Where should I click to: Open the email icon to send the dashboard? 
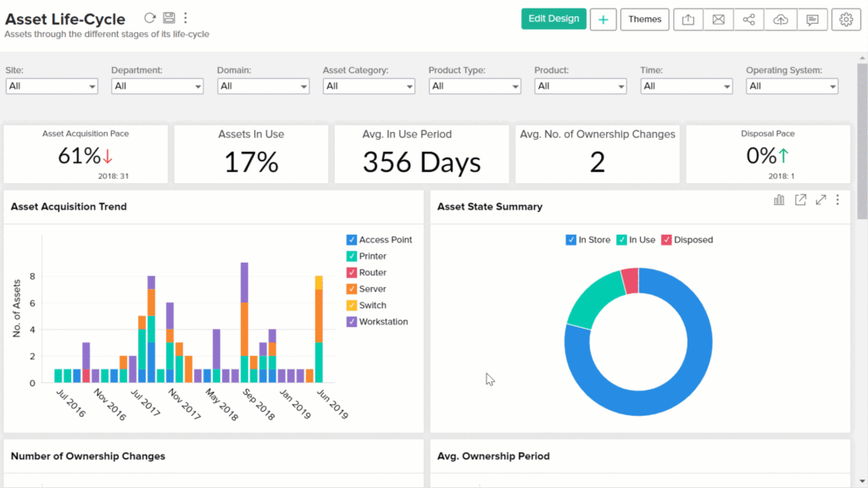tap(718, 19)
